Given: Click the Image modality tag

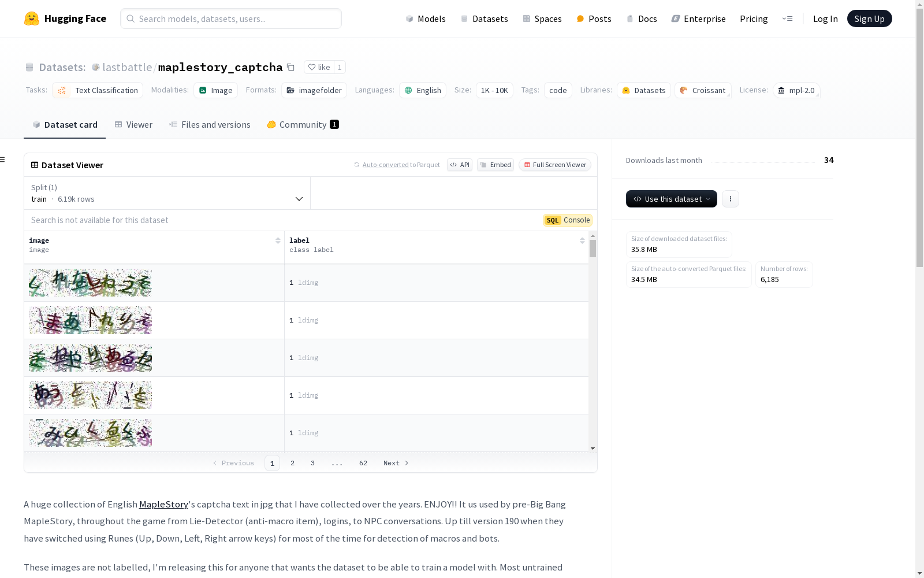Looking at the screenshot, I should click(x=215, y=90).
